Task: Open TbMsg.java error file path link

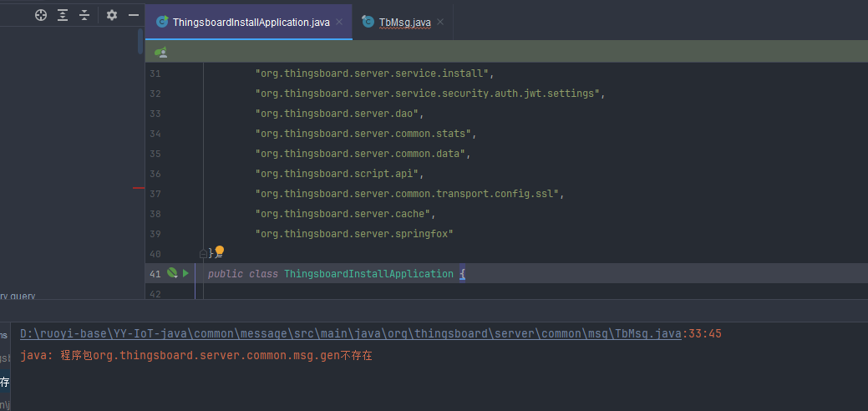Action: point(351,333)
